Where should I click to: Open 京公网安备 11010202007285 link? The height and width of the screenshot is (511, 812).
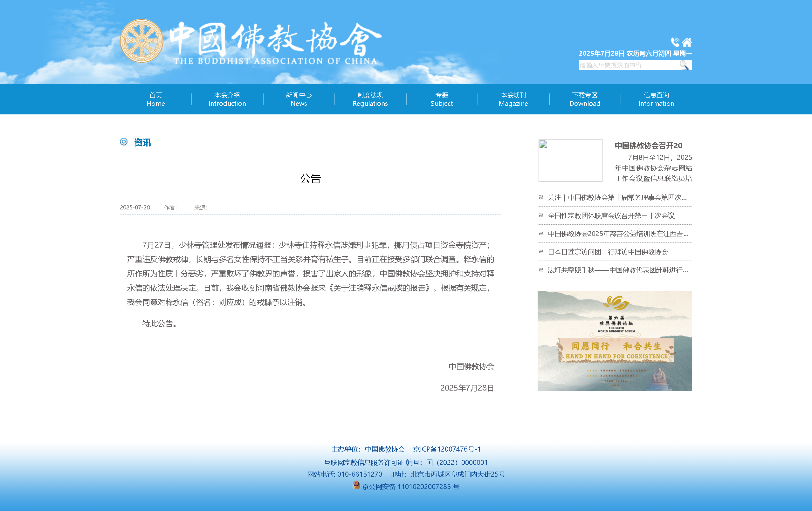tap(410, 487)
